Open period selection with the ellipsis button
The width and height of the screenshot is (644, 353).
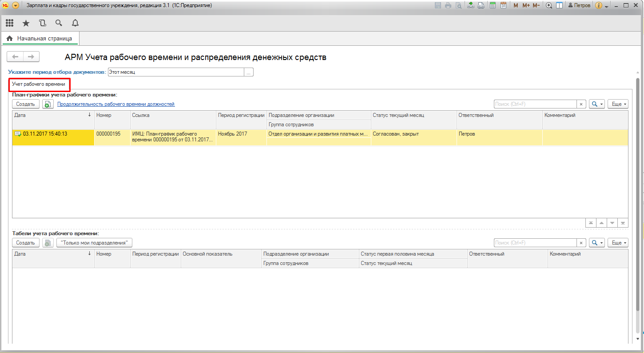point(249,72)
